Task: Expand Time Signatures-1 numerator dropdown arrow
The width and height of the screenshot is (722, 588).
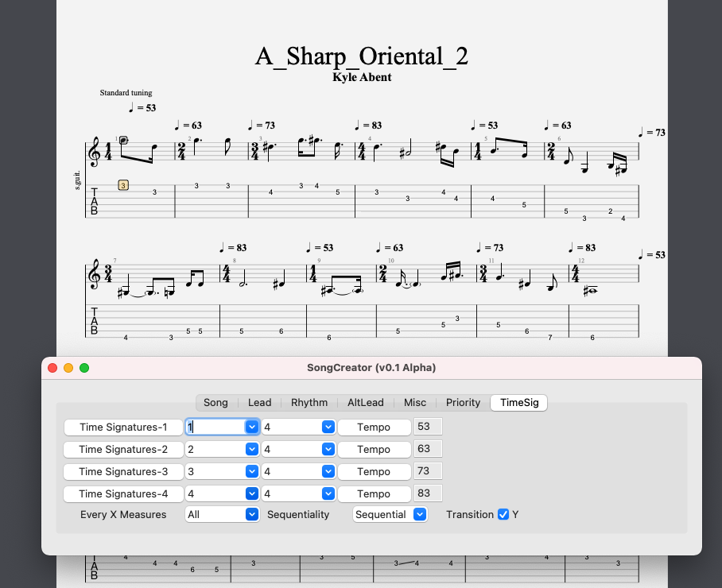Action: coord(252,427)
